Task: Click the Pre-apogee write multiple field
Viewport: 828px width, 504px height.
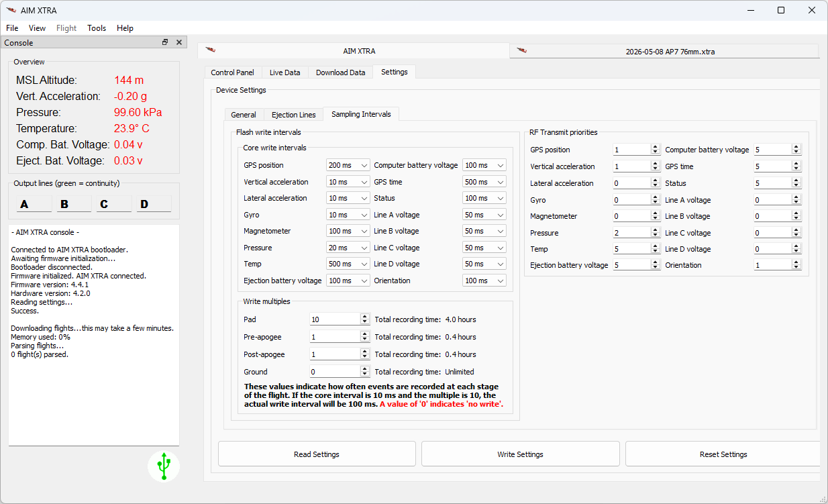Action: (340, 337)
